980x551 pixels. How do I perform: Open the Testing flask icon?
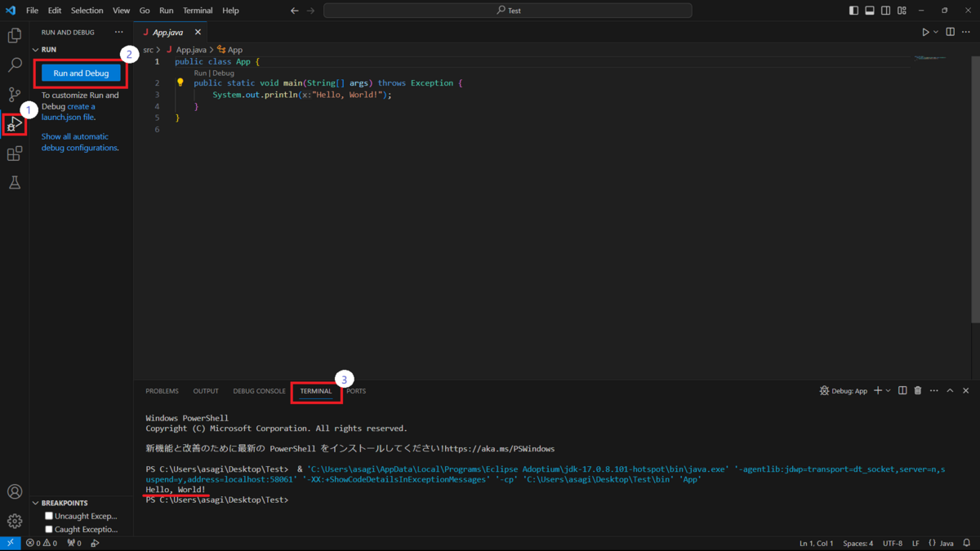tap(14, 182)
